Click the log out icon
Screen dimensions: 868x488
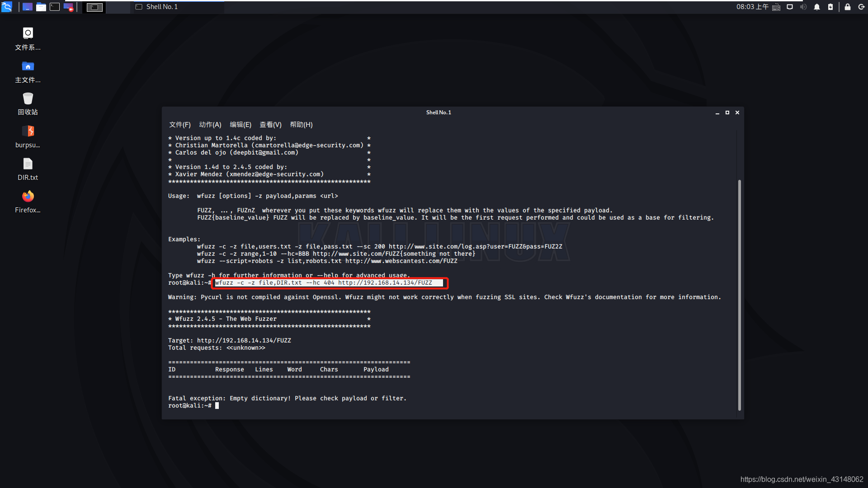(x=861, y=7)
